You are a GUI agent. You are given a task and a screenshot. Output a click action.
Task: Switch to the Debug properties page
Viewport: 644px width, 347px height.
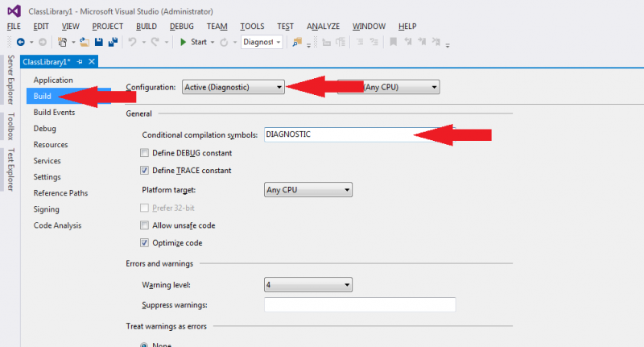click(45, 129)
